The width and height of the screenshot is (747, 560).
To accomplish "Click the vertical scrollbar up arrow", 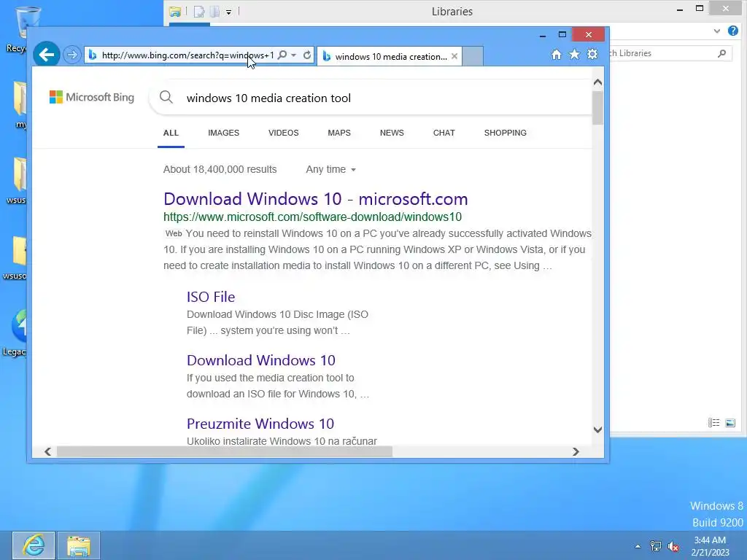I will 598,82.
